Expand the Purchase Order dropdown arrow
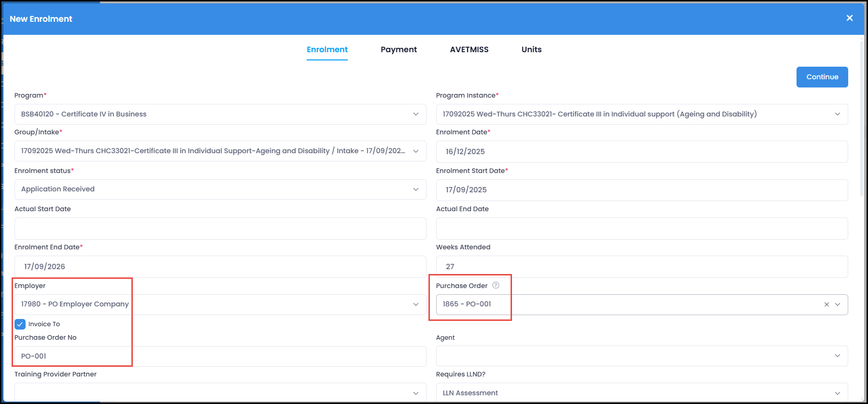Screen dimensions: 868x404 pyautogui.click(x=838, y=304)
